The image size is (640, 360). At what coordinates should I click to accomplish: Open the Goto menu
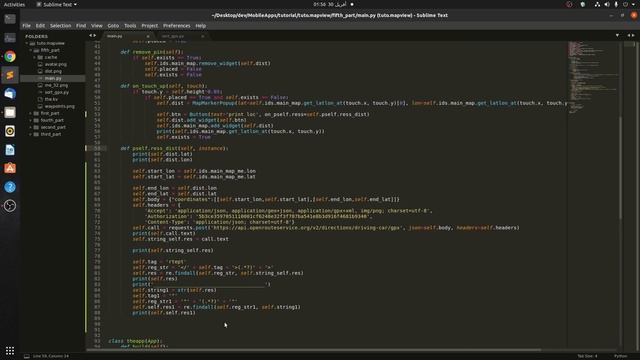coord(113,26)
